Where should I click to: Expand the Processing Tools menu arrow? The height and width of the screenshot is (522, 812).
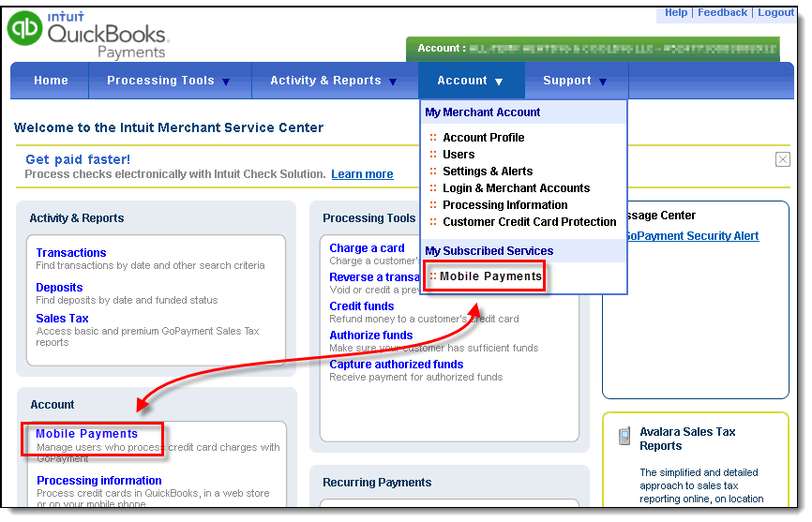(226, 82)
